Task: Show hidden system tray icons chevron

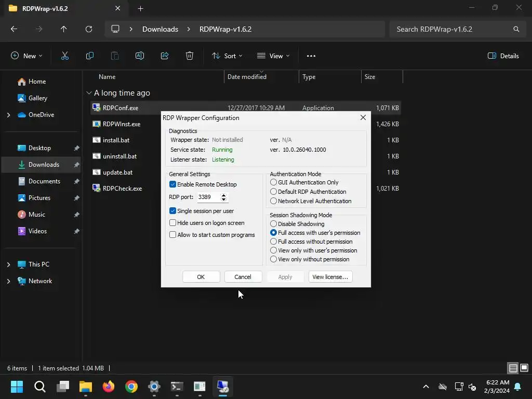Action: click(426, 387)
